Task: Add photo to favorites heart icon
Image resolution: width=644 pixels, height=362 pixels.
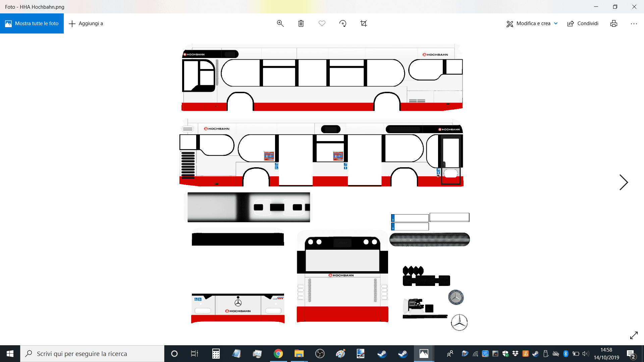Action: (322, 23)
